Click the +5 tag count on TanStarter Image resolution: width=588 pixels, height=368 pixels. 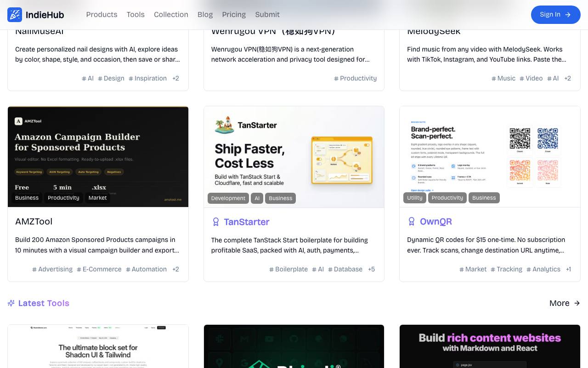372,269
